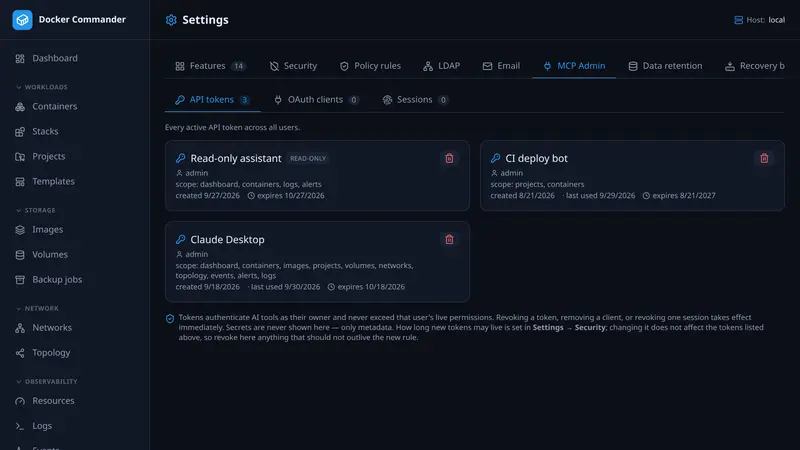Click "Every active API token across all users."
Viewport: 800px width, 450px height.
pyautogui.click(x=232, y=128)
